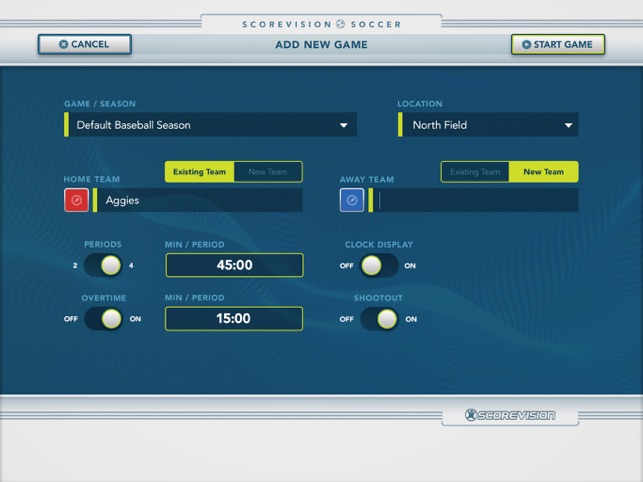Click the red home team color icon

(x=76, y=200)
